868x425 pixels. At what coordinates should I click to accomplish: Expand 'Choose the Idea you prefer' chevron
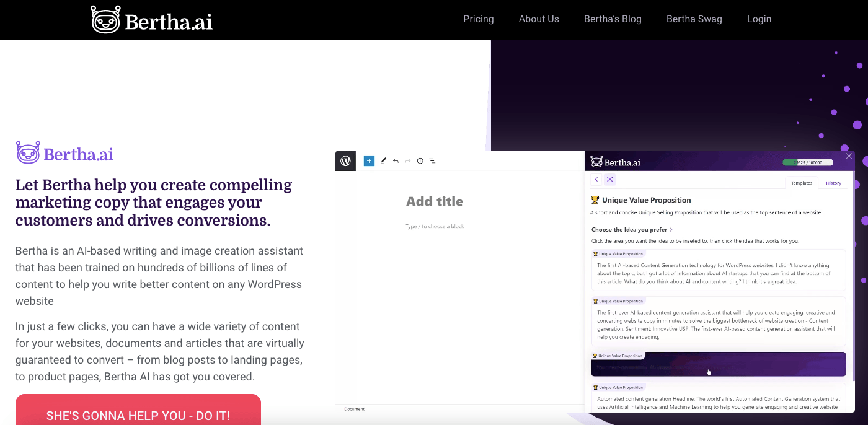click(671, 230)
